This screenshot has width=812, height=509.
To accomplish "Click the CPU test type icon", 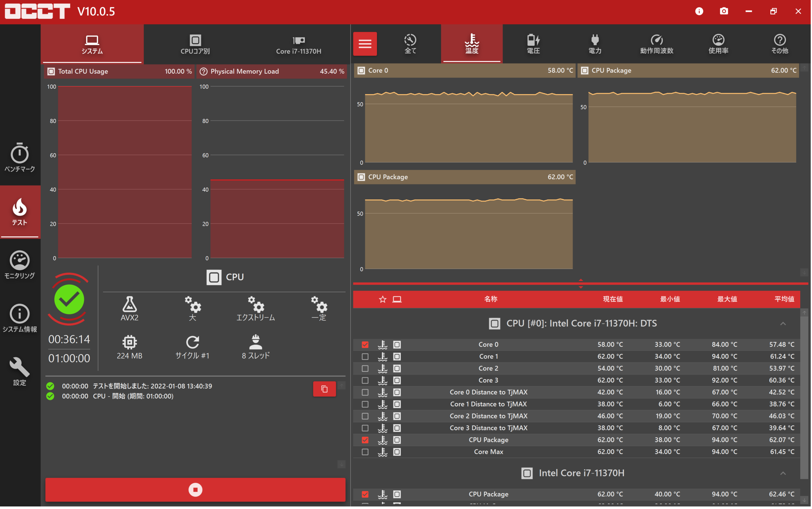I will pyautogui.click(x=214, y=278).
